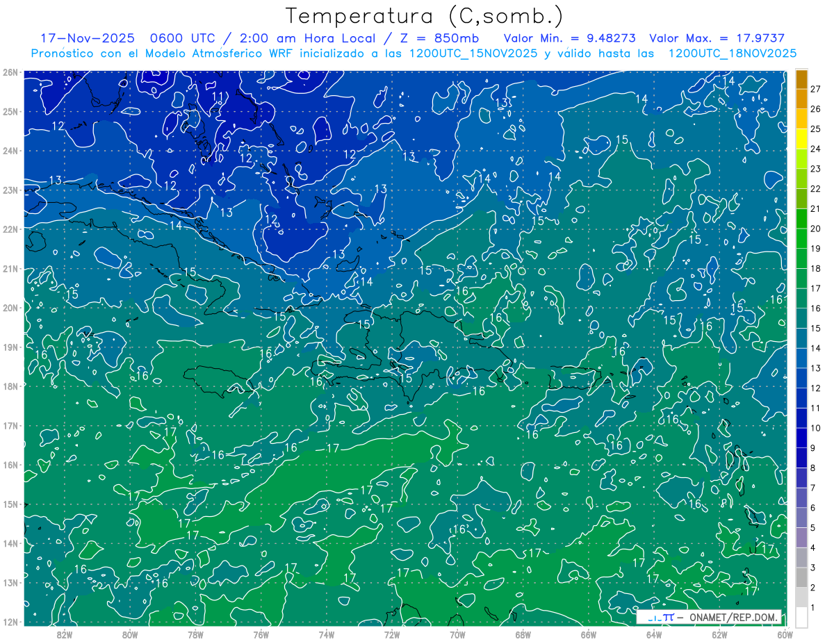Click the '16N' latitude axis label
This screenshot has height=644, width=834.
tap(11, 465)
